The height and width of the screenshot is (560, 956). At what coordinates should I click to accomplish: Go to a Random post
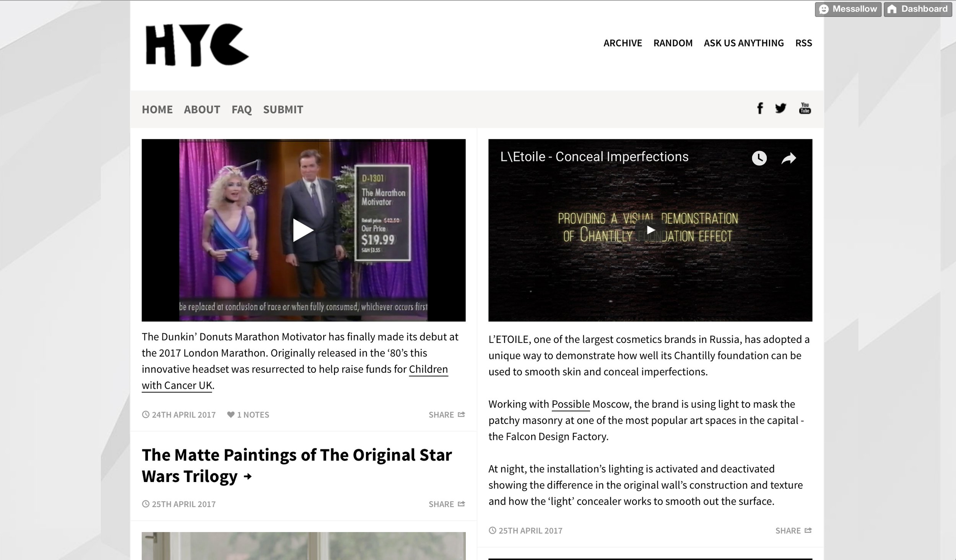tap(673, 43)
